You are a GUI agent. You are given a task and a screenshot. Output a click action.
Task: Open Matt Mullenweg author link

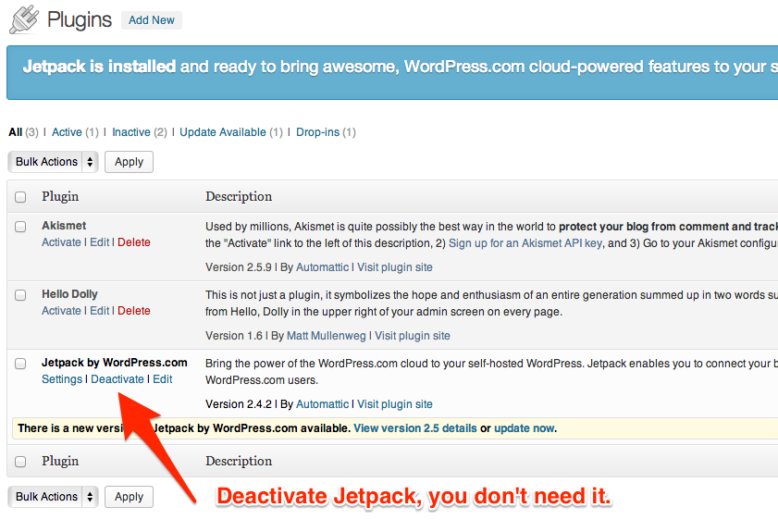(x=327, y=336)
